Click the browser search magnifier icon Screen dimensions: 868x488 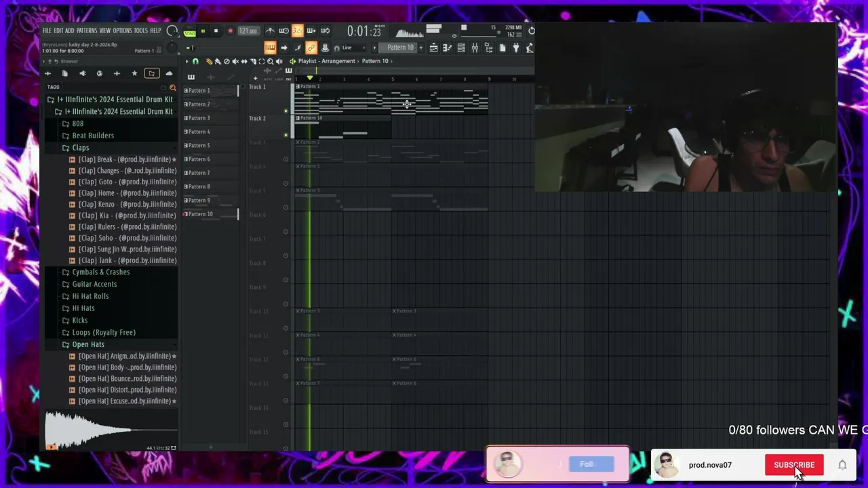pyautogui.click(x=172, y=87)
